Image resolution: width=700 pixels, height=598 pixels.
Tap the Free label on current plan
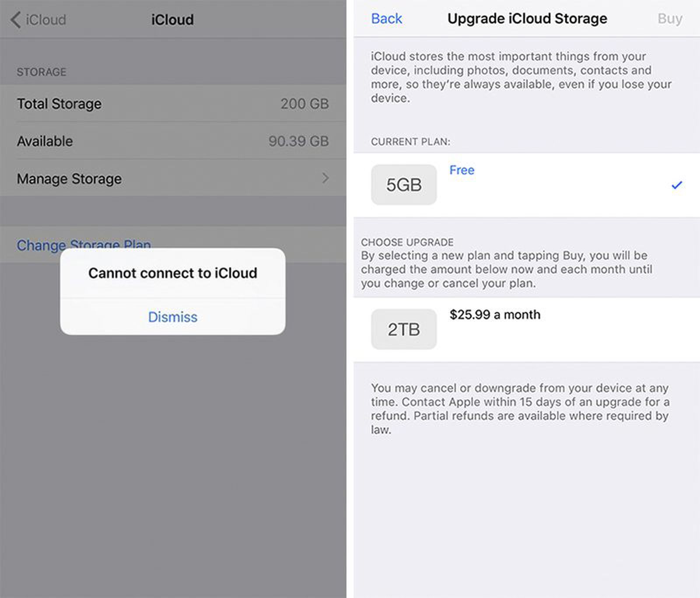[x=462, y=170]
